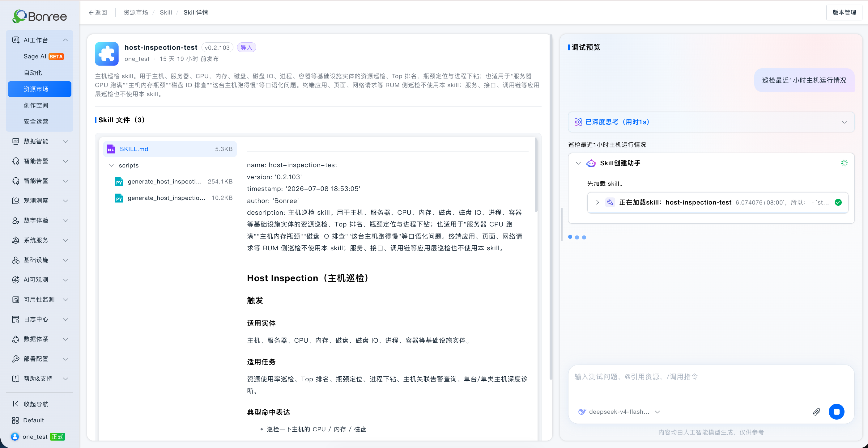Expand the 帮助&支持 menu chevron

(66, 378)
